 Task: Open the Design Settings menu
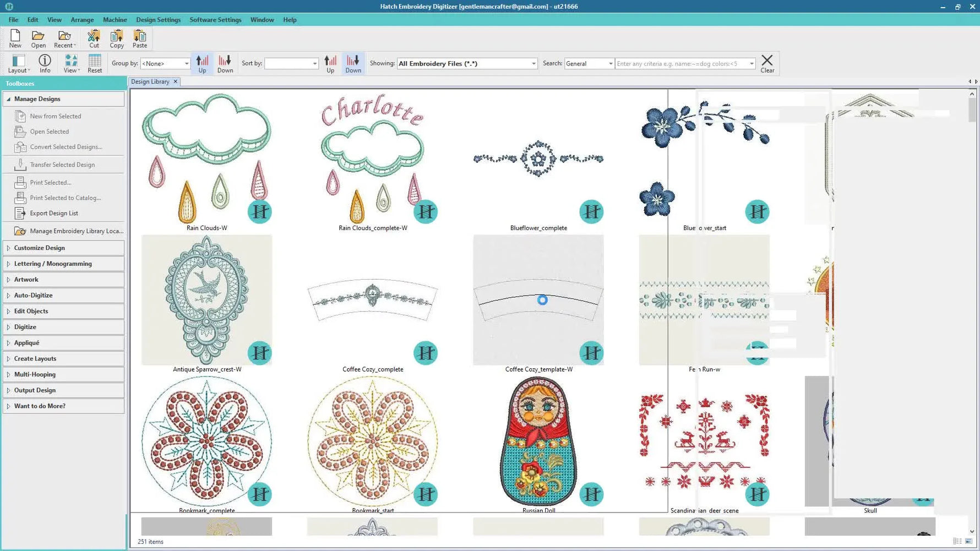(x=159, y=19)
